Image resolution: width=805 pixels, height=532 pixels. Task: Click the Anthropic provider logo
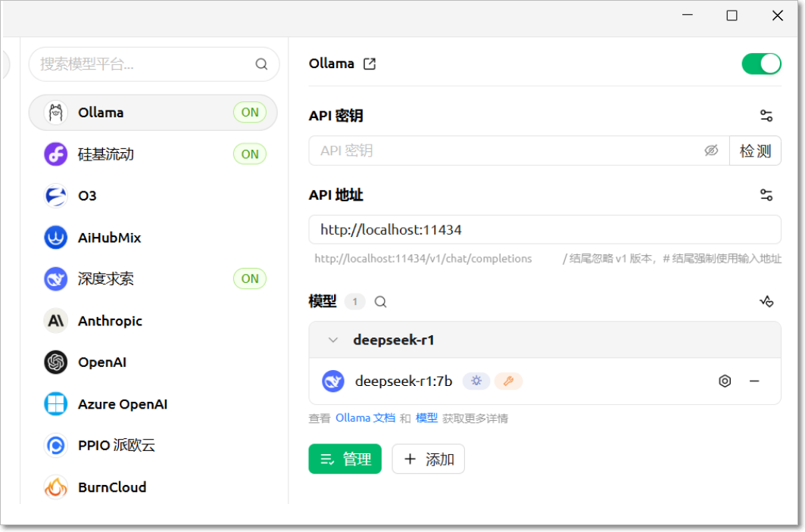click(55, 321)
